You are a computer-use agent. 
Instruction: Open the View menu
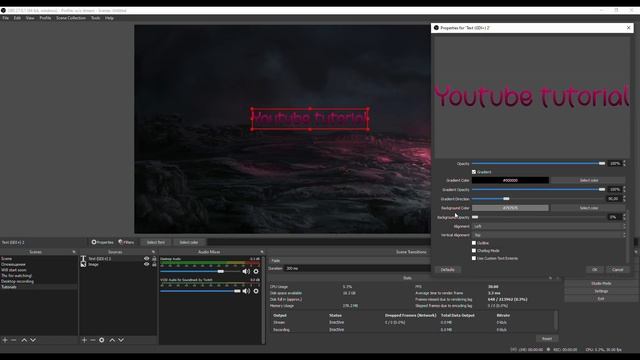pyautogui.click(x=30, y=18)
